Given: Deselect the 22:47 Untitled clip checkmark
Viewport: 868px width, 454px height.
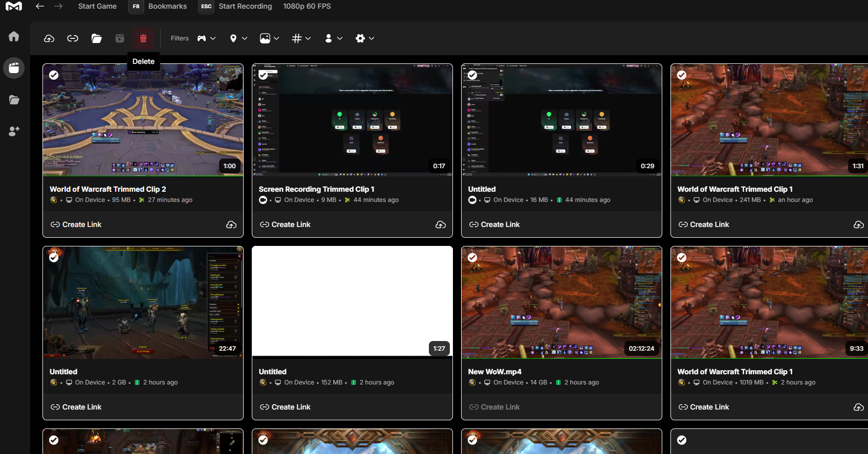Looking at the screenshot, I should click(x=54, y=258).
